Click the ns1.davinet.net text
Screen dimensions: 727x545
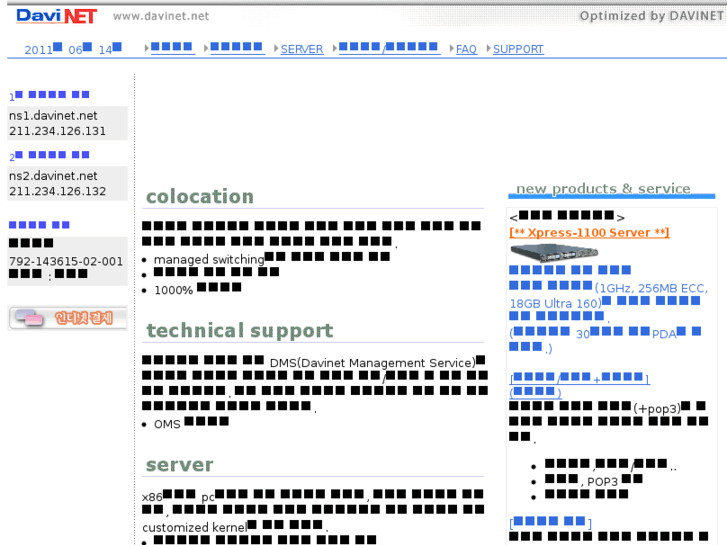53,115
